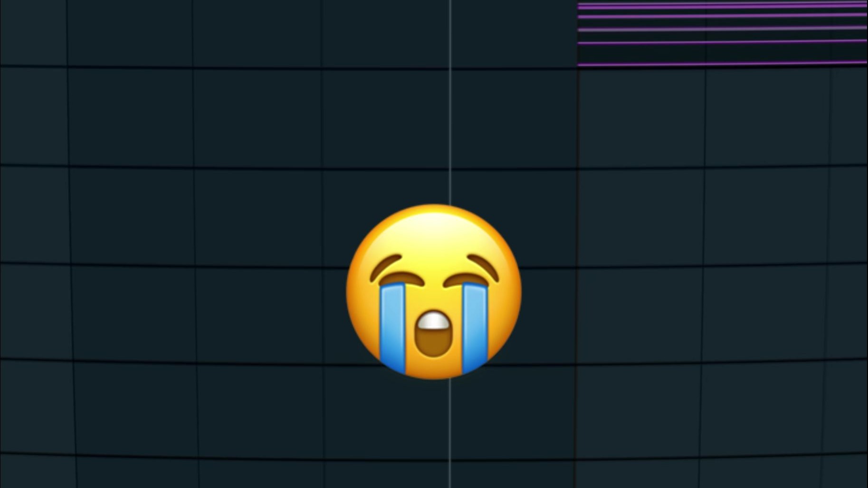Select the purple pattern clip in playlist

(722, 33)
